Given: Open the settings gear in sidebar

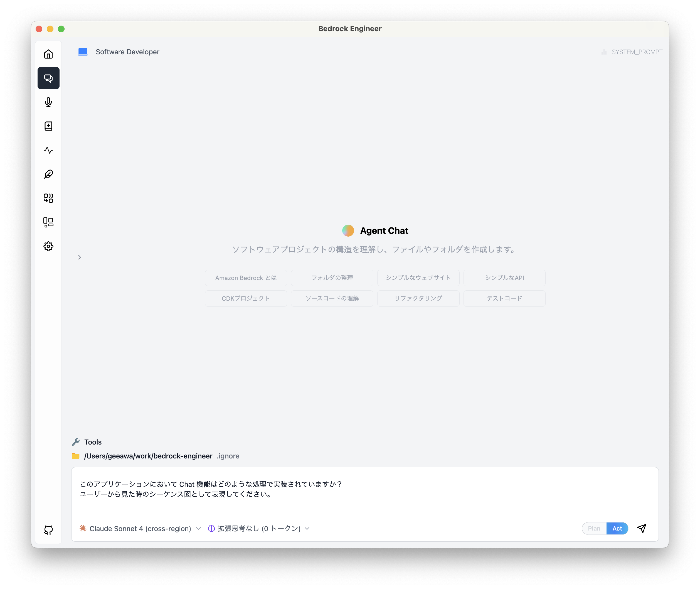Looking at the screenshot, I should coord(48,246).
